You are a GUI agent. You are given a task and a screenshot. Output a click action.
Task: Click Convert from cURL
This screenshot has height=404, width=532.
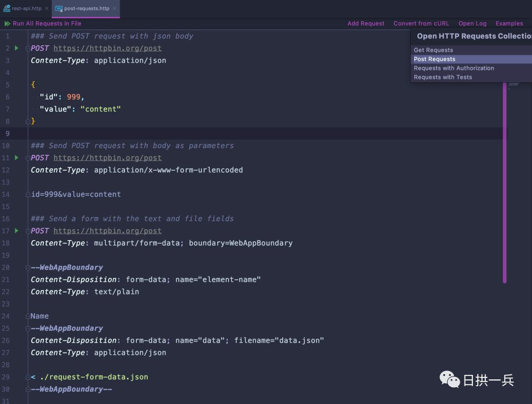[x=421, y=24]
